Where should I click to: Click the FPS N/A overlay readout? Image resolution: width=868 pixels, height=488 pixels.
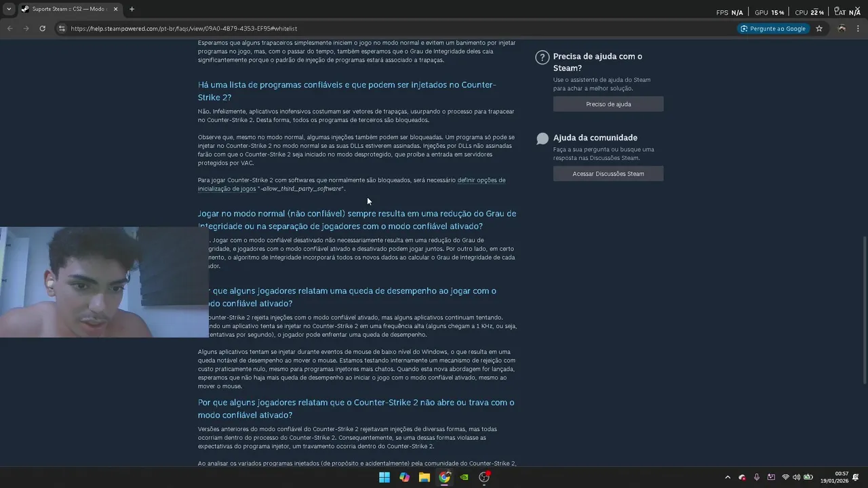tap(730, 12)
